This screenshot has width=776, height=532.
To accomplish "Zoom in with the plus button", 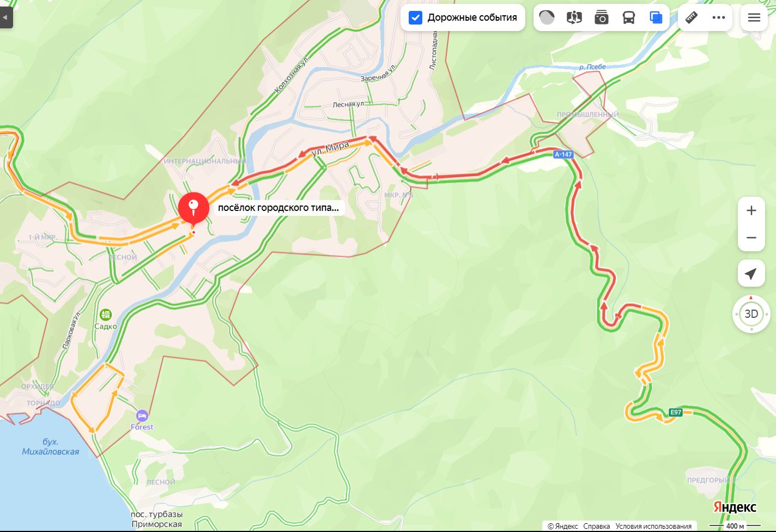I will [751, 210].
